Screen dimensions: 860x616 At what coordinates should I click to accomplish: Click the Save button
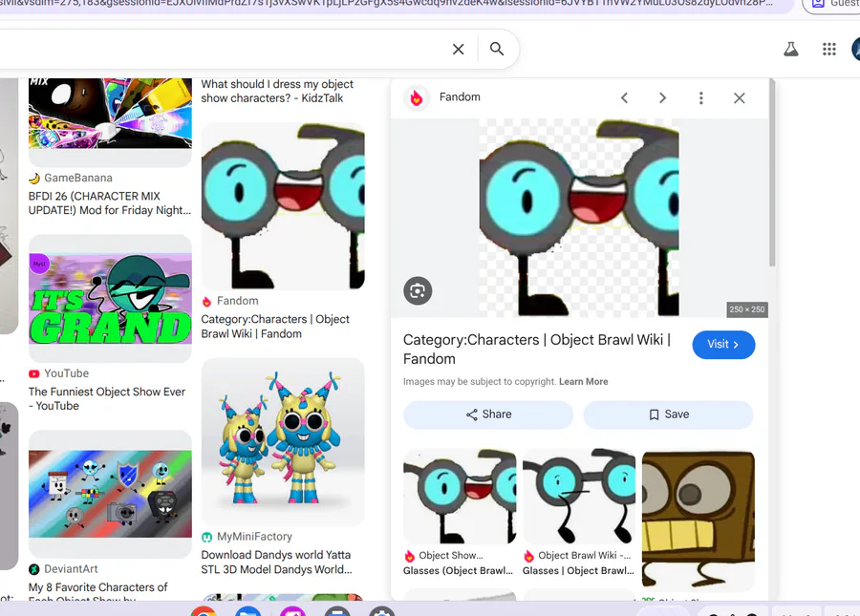668,414
